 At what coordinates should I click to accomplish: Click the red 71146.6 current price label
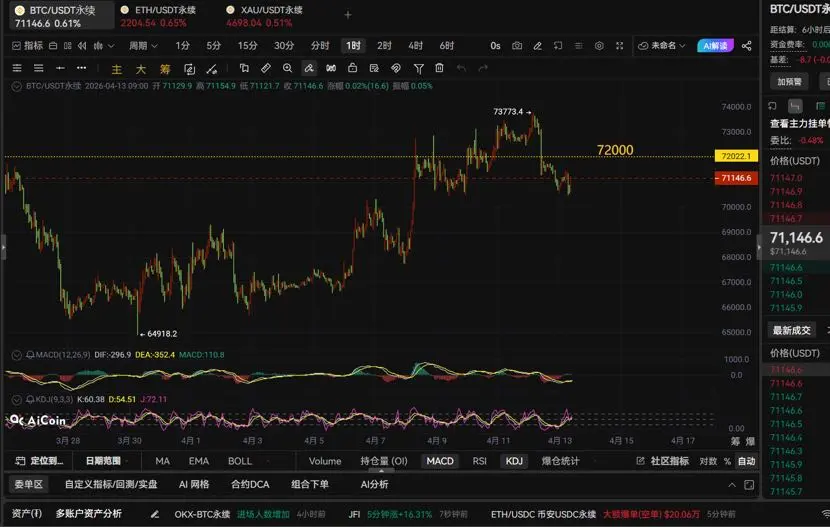pyautogui.click(x=736, y=178)
